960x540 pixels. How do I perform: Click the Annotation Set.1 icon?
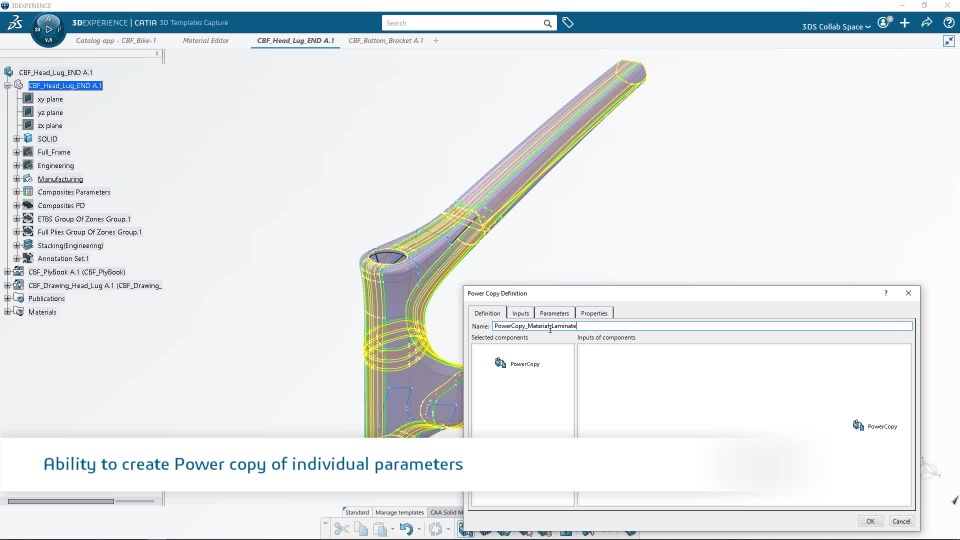[x=28, y=258]
